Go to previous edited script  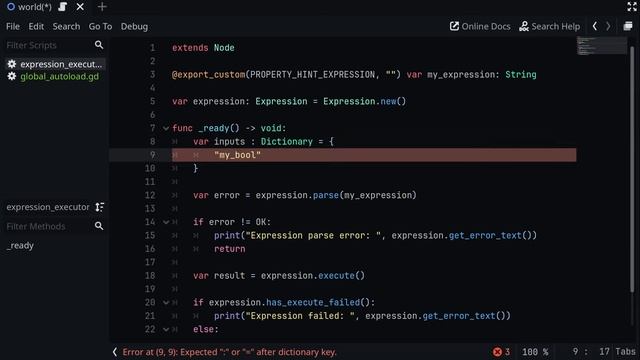pyautogui.click(x=595, y=27)
